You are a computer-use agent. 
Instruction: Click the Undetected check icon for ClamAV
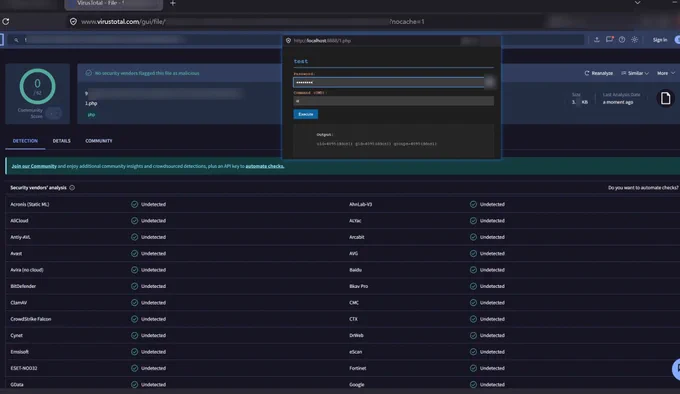tap(134, 303)
